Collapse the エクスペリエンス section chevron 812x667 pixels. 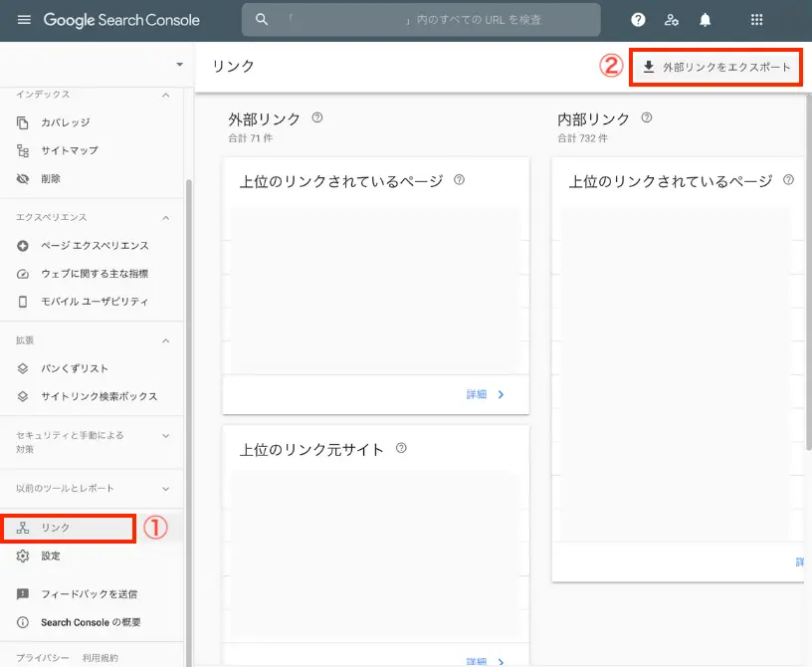[x=165, y=217]
